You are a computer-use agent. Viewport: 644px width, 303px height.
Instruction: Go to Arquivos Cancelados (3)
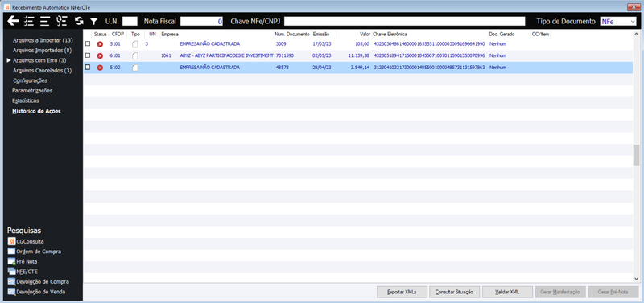(43, 71)
